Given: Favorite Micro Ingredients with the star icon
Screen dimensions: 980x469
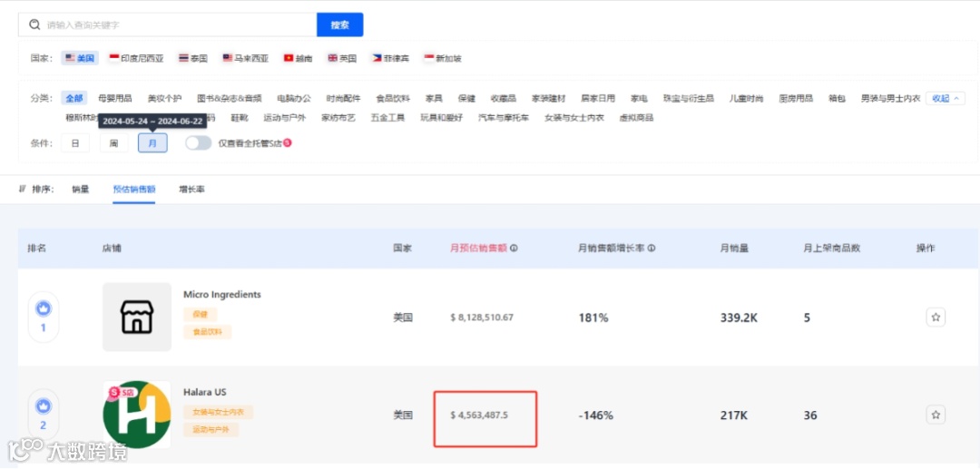Looking at the screenshot, I should pos(936,318).
